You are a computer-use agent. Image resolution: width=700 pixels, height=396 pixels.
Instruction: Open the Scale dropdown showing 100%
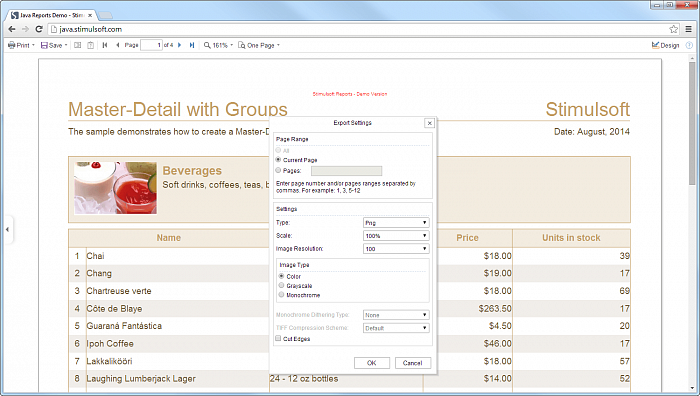[x=396, y=235]
